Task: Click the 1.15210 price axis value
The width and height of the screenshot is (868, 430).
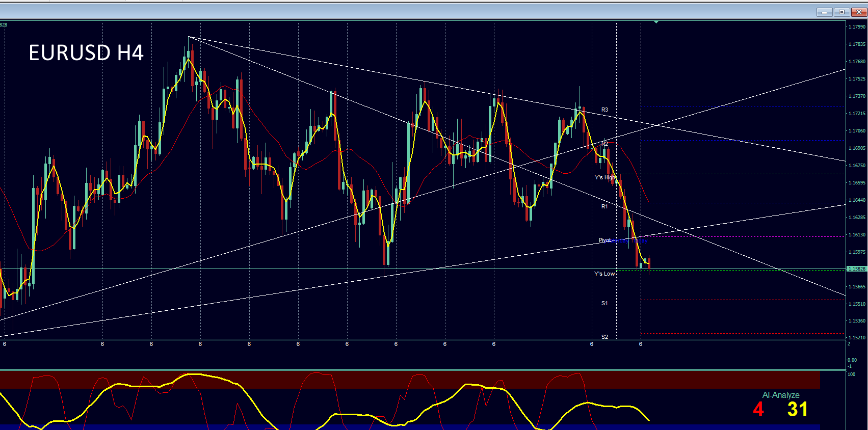Action: click(x=857, y=338)
